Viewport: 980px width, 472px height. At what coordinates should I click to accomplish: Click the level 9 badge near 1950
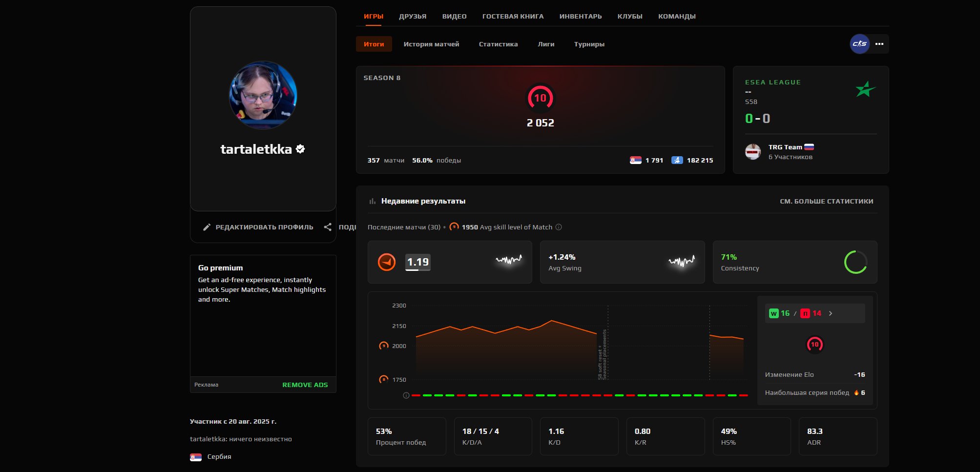coord(454,226)
